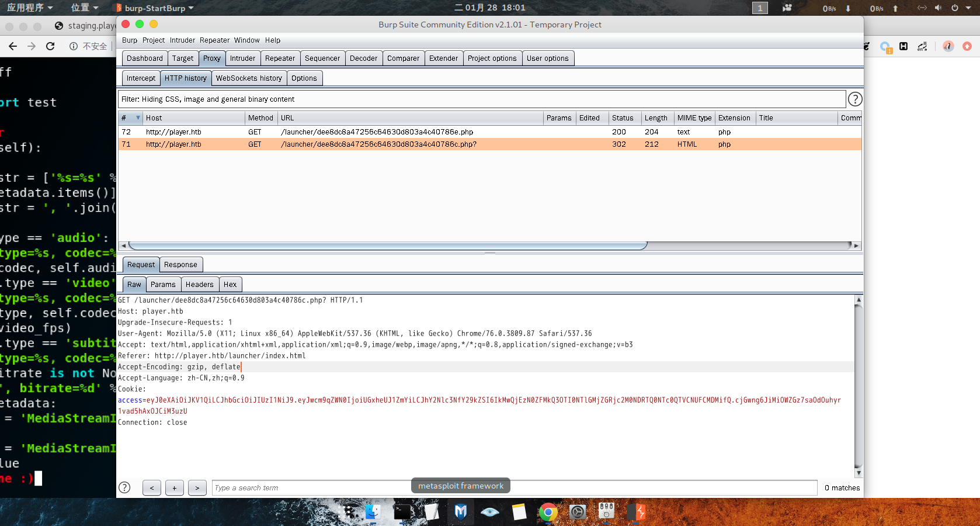Open the volume speaker icon in top bar
This screenshot has height=526, width=980.
click(x=938, y=8)
